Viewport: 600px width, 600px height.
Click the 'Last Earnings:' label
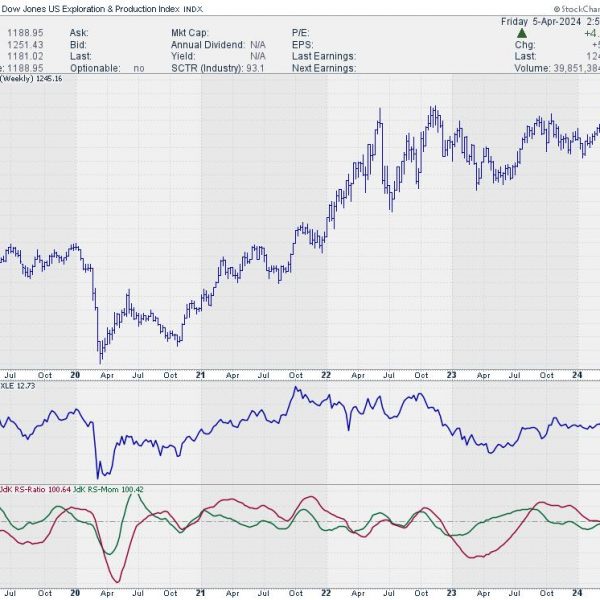coord(324,56)
